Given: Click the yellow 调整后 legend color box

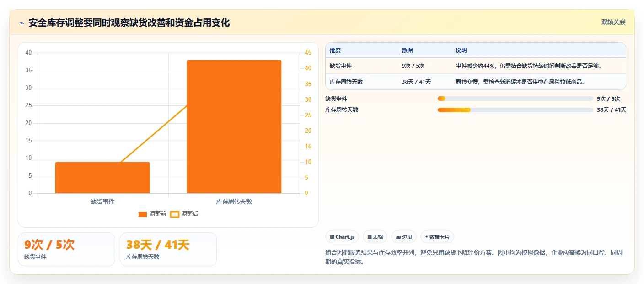Looking at the screenshot, I should coord(174,214).
